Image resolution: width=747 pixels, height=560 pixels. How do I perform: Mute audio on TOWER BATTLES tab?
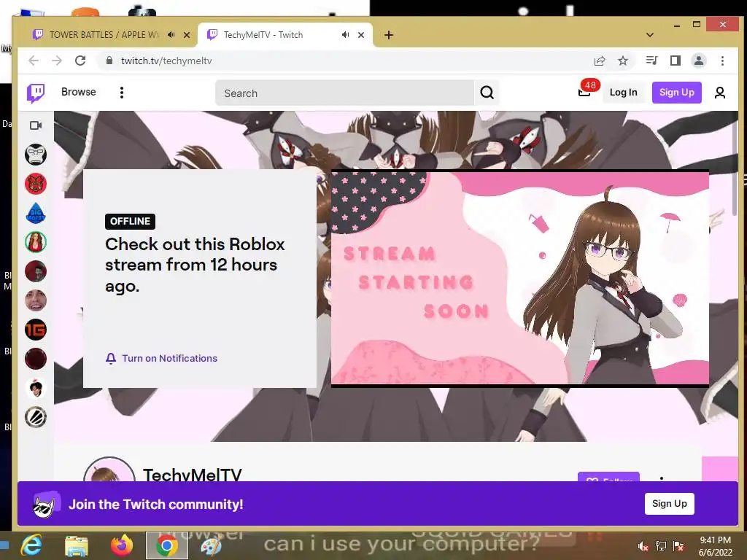pos(171,35)
